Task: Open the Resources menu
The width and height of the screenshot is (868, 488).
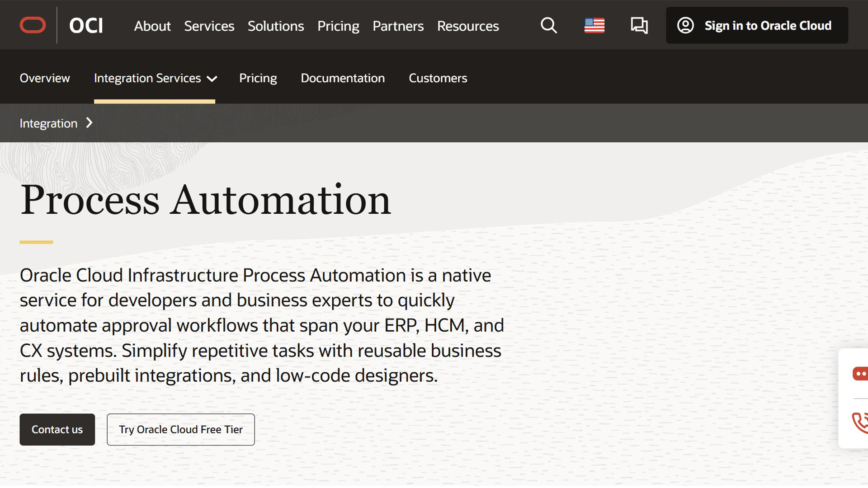Action: click(x=468, y=26)
